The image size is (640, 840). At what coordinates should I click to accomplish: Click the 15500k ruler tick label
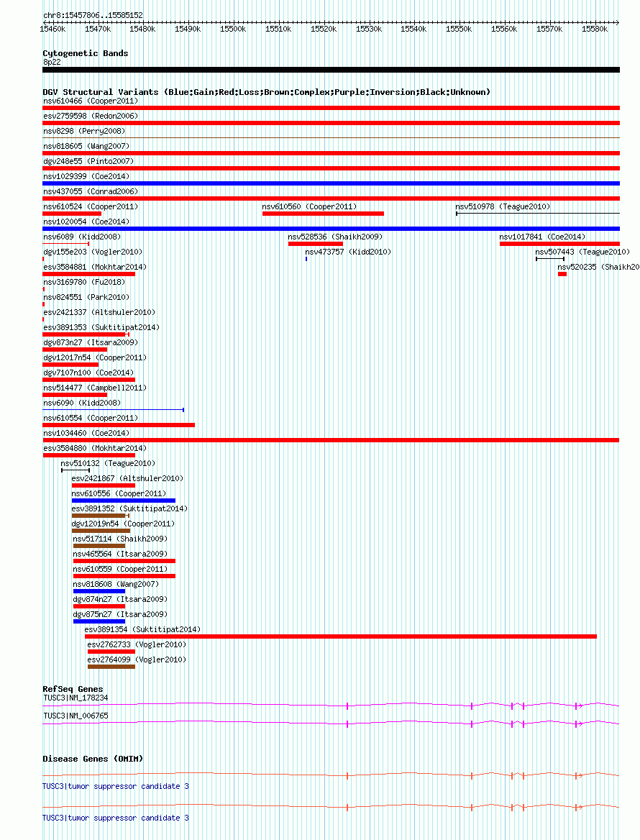point(233,29)
